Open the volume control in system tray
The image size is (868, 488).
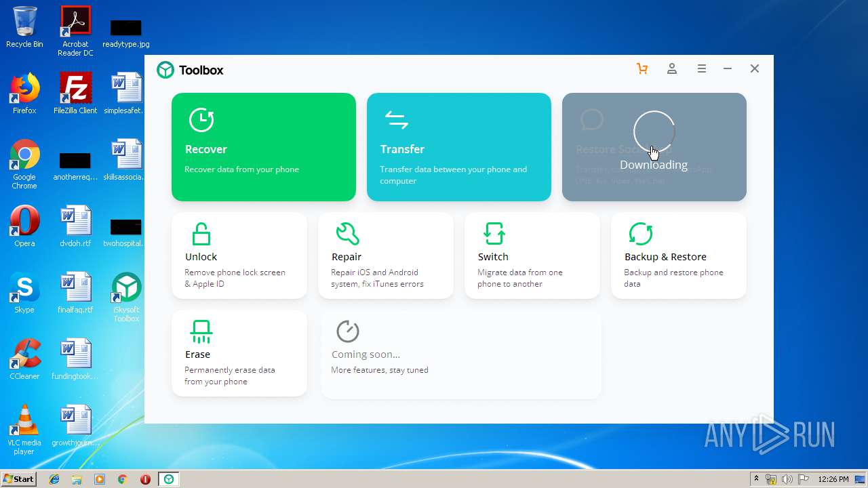coord(787,479)
